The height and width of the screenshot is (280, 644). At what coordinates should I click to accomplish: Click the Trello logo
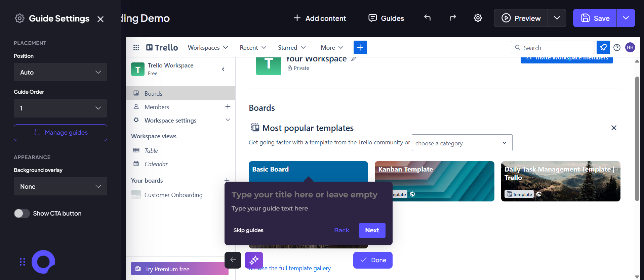162,48
